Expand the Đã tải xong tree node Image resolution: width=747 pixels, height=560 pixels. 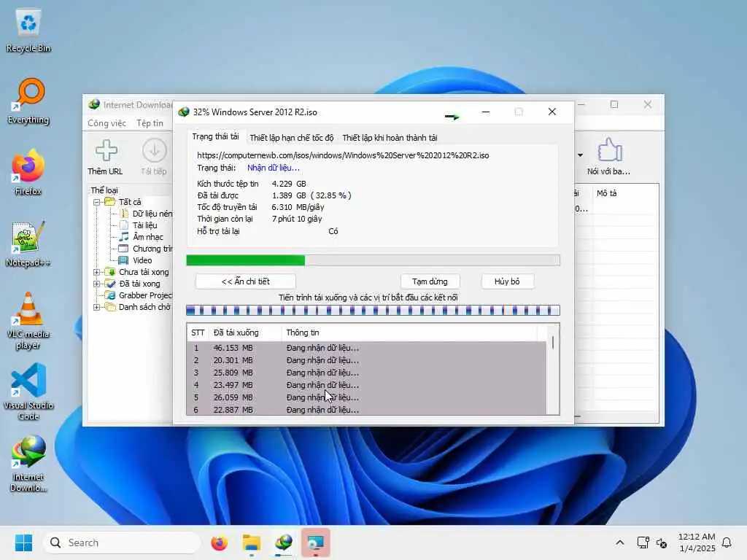[97, 284]
